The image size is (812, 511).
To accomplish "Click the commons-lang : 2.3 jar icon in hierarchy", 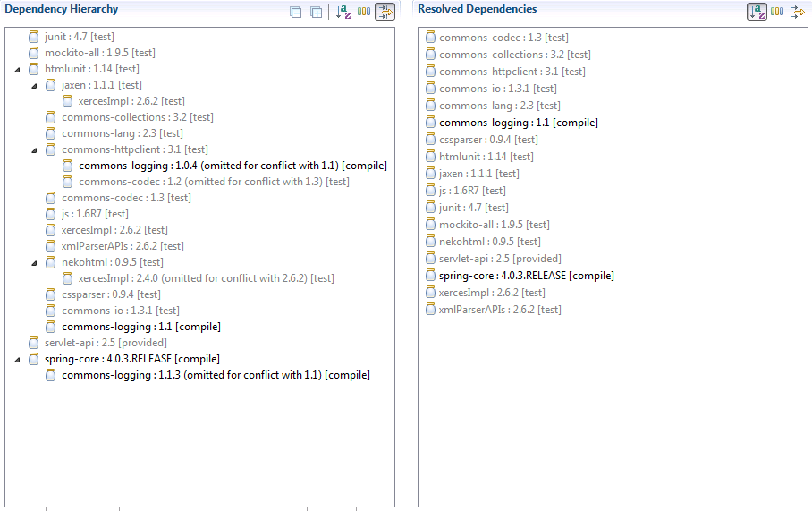I will (50, 133).
